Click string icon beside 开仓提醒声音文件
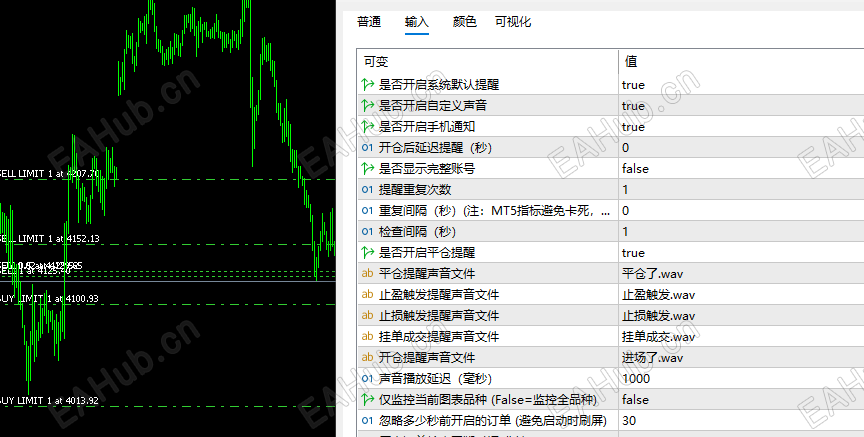The width and height of the screenshot is (864, 437). click(x=368, y=358)
